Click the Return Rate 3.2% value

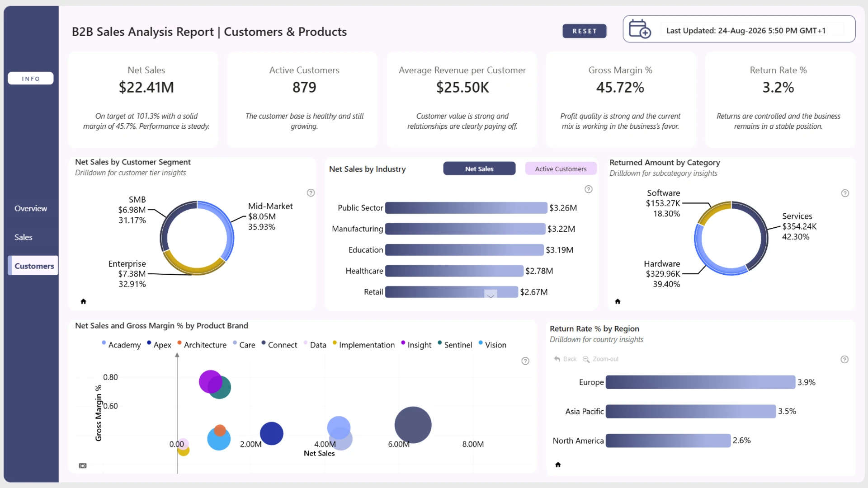778,87
